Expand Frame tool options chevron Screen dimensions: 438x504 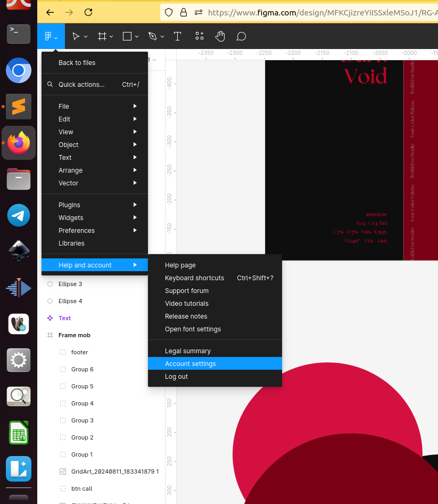[x=111, y=37]
